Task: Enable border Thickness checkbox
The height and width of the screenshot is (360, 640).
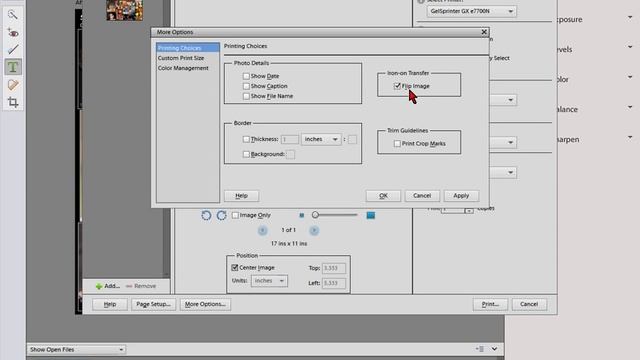Action: 246,139
